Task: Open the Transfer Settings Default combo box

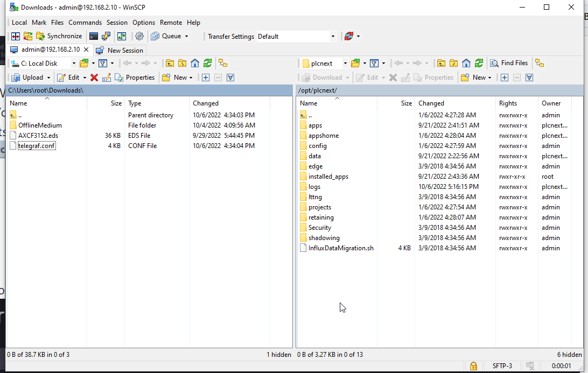Action: coord(296,37)
